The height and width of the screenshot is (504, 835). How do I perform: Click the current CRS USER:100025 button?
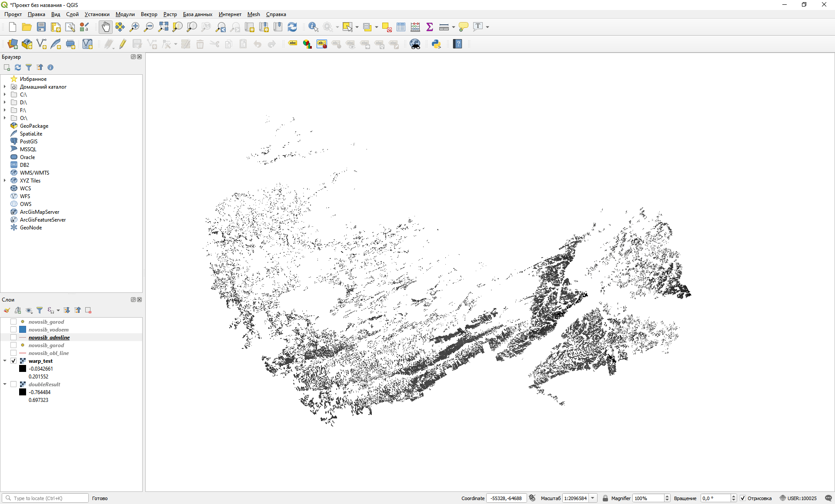tap(798, 498)
